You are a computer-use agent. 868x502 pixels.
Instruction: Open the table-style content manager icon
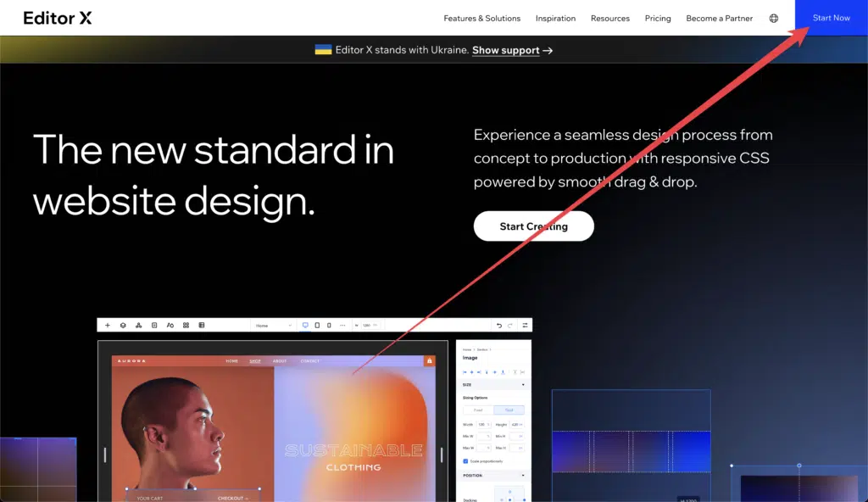[x=202, y=326]
